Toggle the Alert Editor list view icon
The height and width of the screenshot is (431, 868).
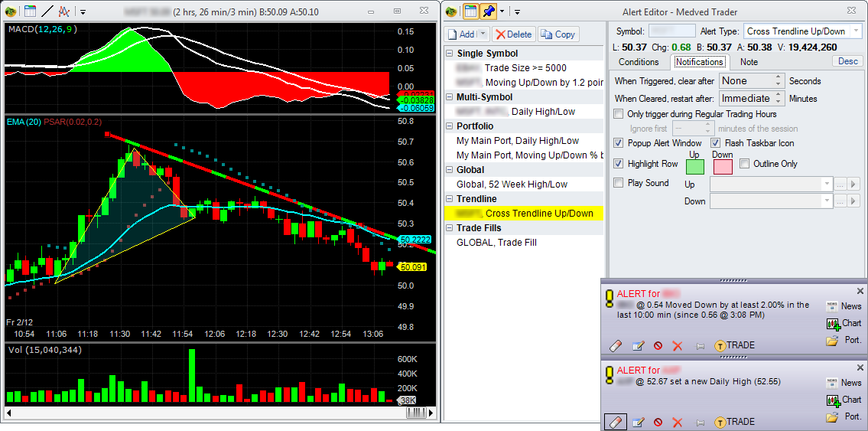point(470,11)
